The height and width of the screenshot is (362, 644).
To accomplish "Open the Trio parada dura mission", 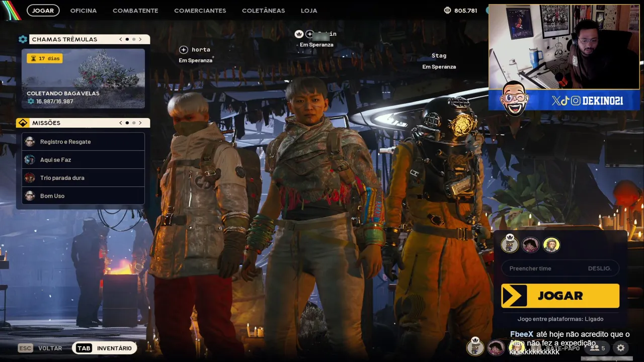I will 83,178.
